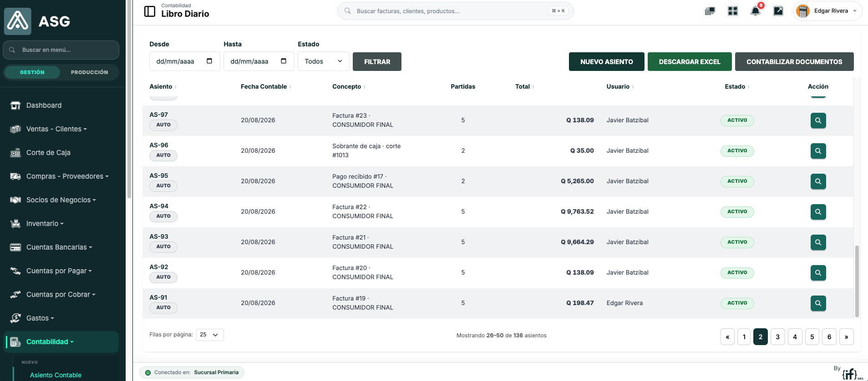Open the notifications bell
The image size is (868, 381).
pyautogui.click(x=755, y=11)
